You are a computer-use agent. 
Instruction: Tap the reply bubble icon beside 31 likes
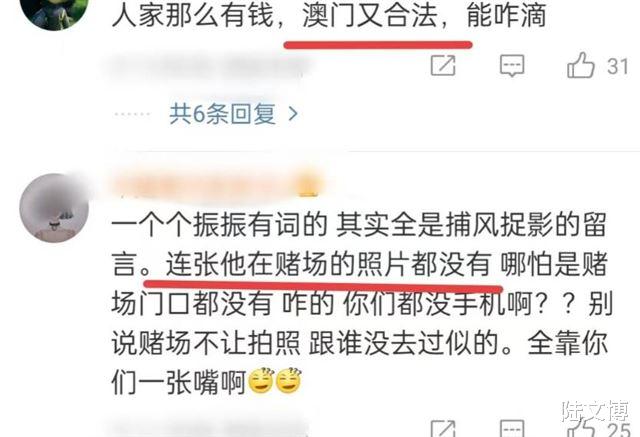(x=512, y=66)
